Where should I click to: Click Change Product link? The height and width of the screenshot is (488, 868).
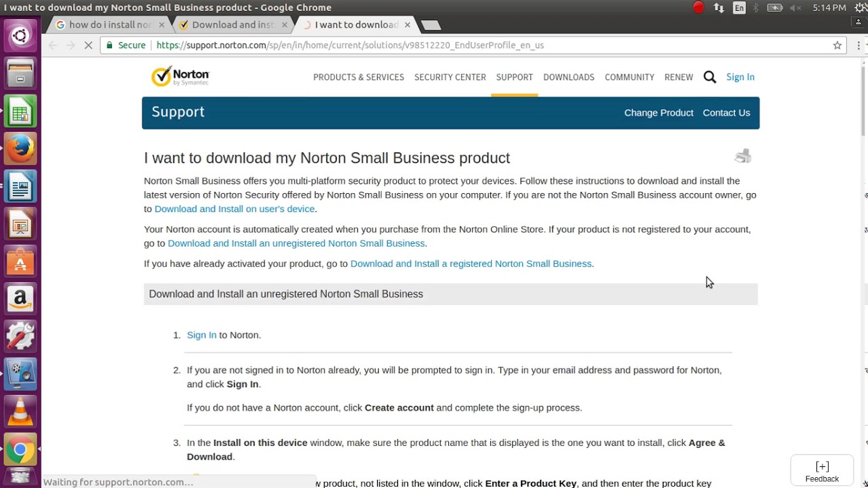click(658, 113)
